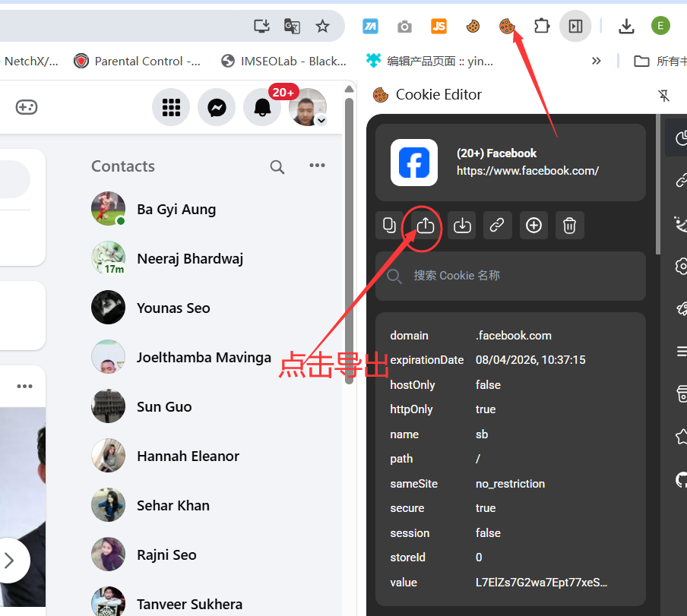Open the 所有书签 bookmarks folder

pyautogui.click(x=660, y=61)
